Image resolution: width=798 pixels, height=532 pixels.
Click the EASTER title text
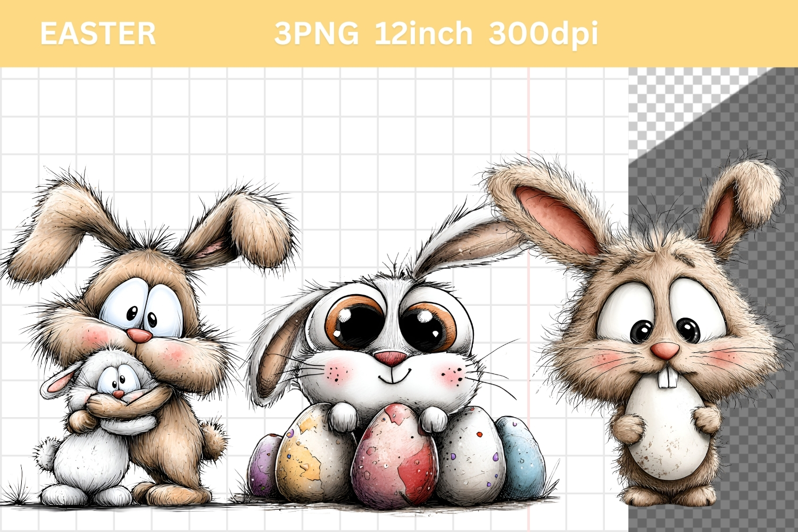tap(98, 34)
